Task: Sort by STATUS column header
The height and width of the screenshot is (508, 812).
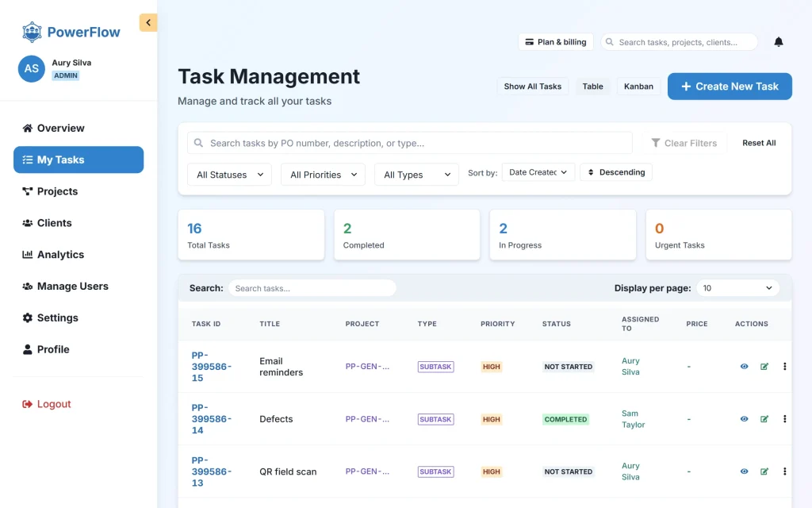Action: click(x=556, y=324)
